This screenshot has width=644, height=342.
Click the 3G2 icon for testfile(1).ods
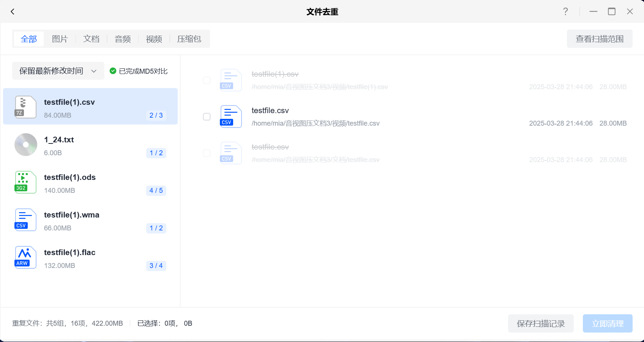coord(25,182)
